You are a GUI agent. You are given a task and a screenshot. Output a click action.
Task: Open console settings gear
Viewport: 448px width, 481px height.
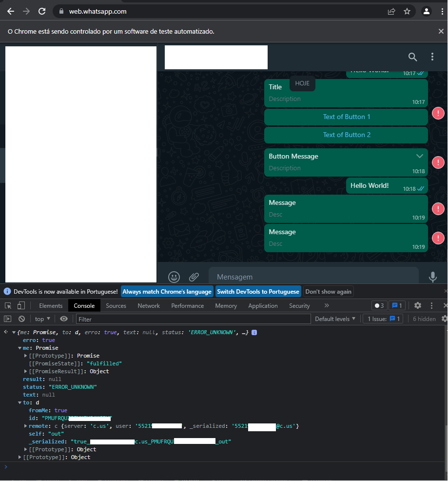pyautogui.click(x=444, y=319)
